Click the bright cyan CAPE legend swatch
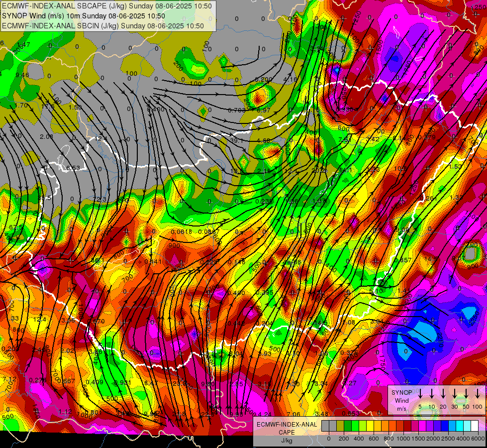Screen dimensions: 487x448 [x=460, y=426]
